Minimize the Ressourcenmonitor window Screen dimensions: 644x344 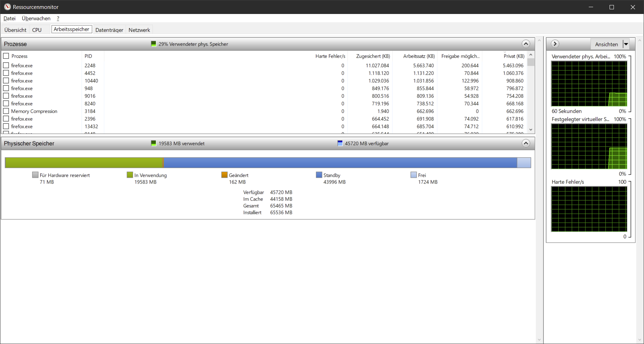(x=591, y=7)
